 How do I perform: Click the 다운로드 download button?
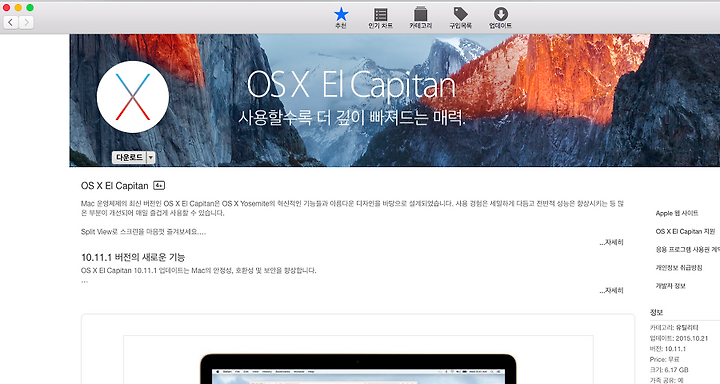point(129,158)
